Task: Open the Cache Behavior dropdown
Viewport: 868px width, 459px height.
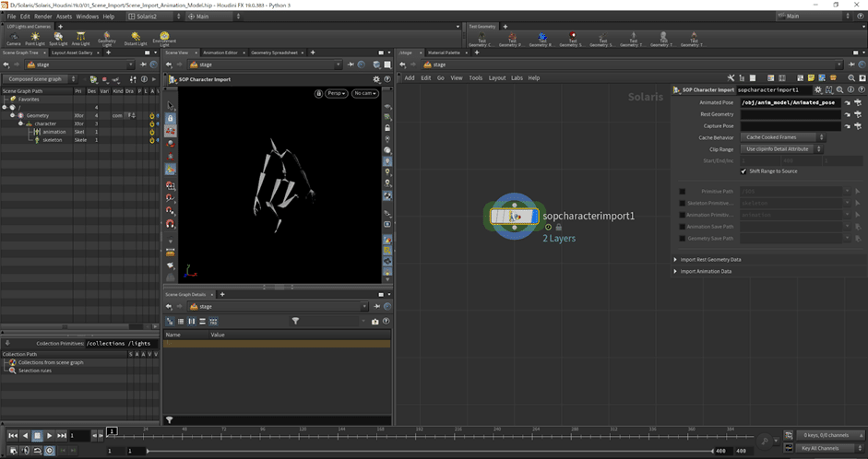Action: 783,137
